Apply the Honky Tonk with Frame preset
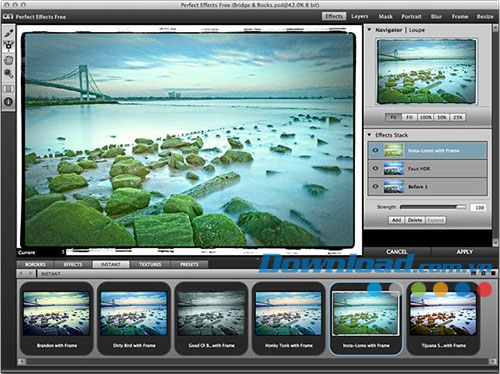This screenshot has height=374, width=500. tap(288, 318)
